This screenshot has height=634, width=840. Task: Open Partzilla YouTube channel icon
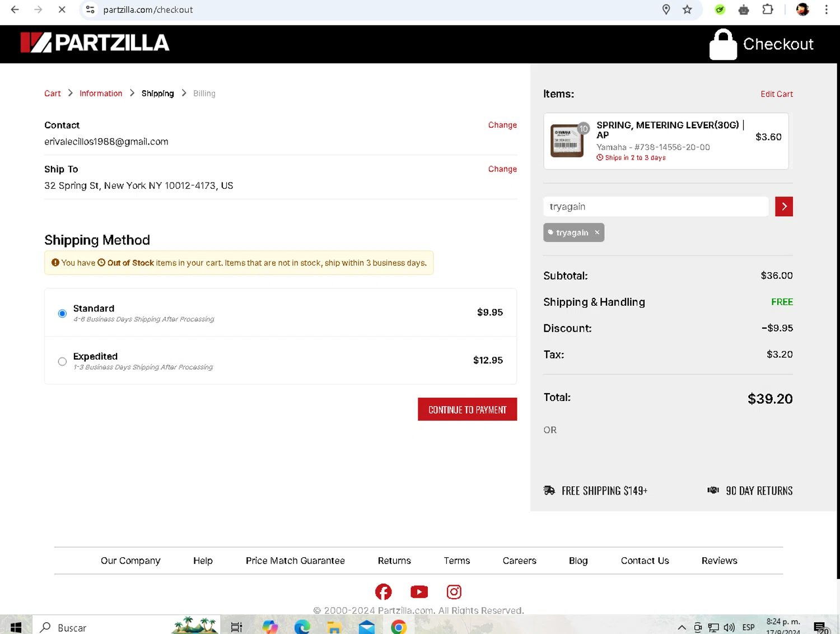(419, 592)
